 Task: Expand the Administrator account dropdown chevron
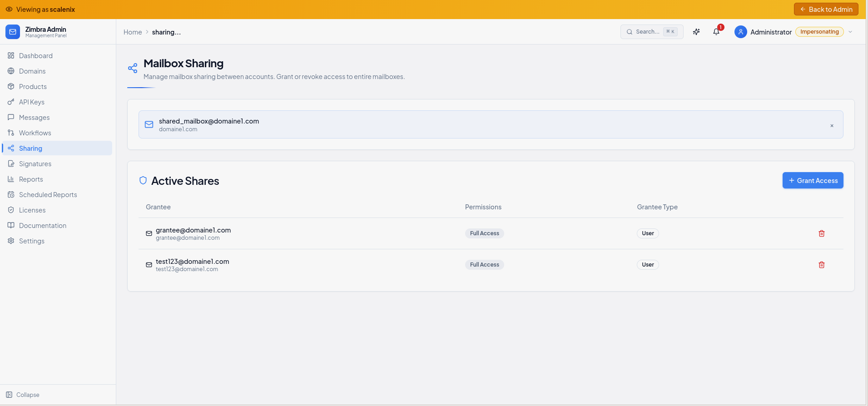[850, 32]
